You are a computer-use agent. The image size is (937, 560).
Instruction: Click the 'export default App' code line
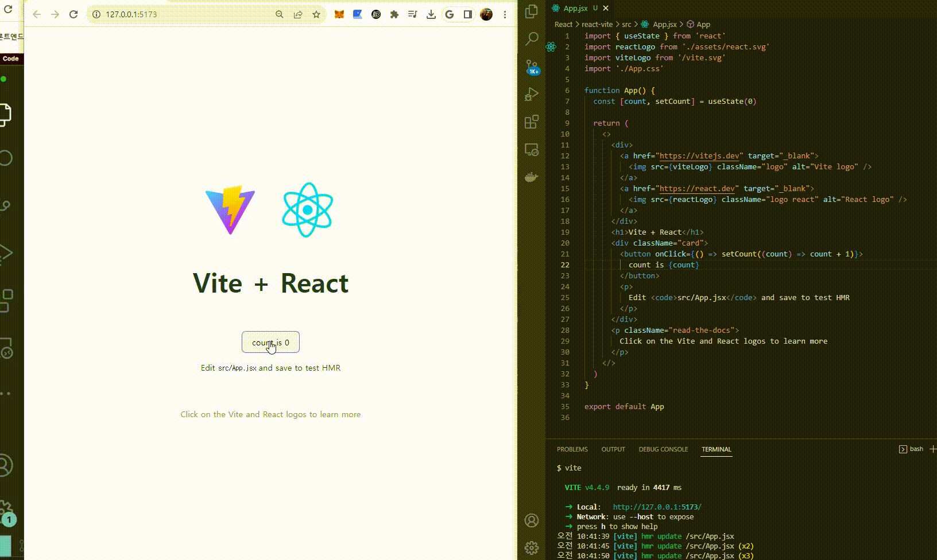624,406
